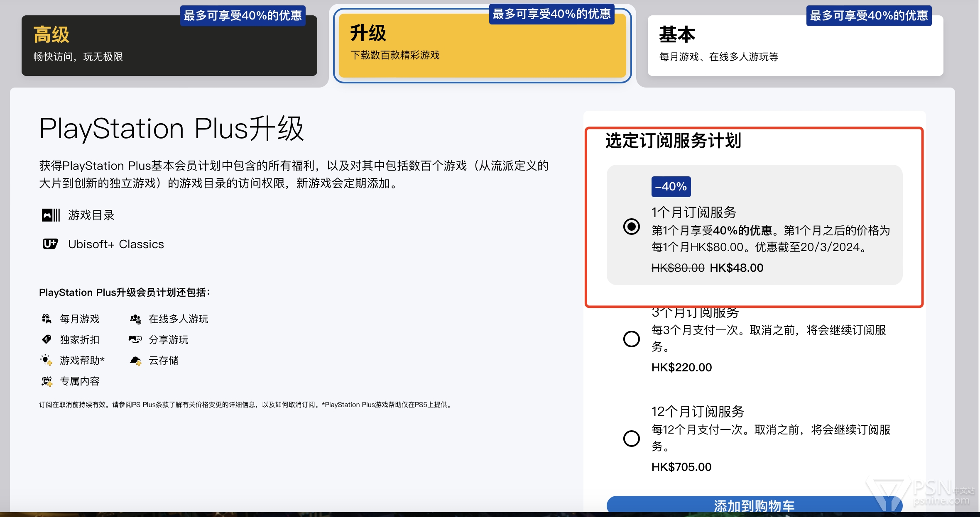Click the 选定订阅服务计划 heading
The height and width of the screenshot is (517, 980).
coord(673,141)
